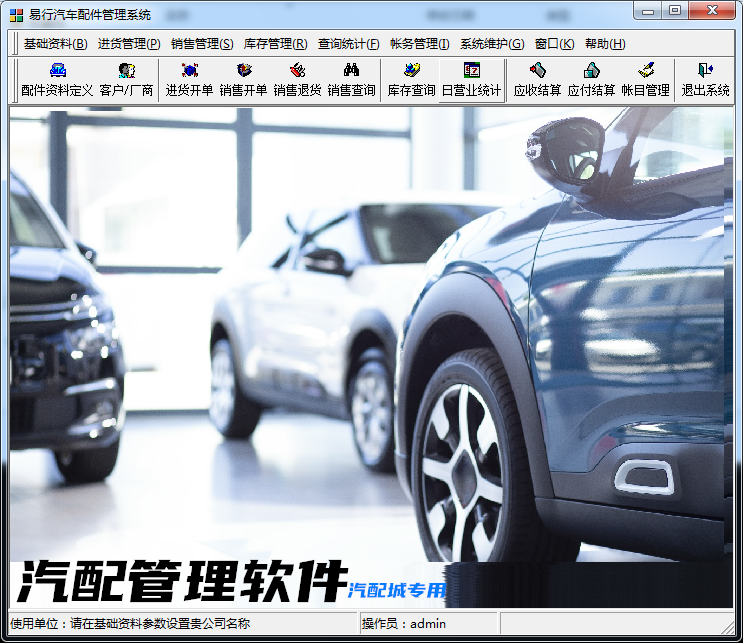The width and height of the screenshot is (743, 643).
Task: Open the 查询统计(F) menu
Action: (349, 44)
